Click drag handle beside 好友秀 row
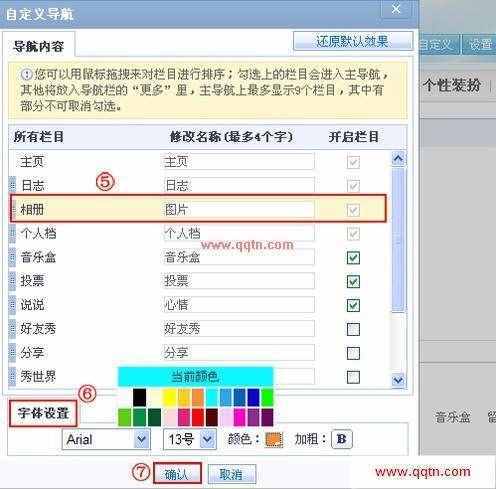The image size is (496, 489). (x=12, y=329)
